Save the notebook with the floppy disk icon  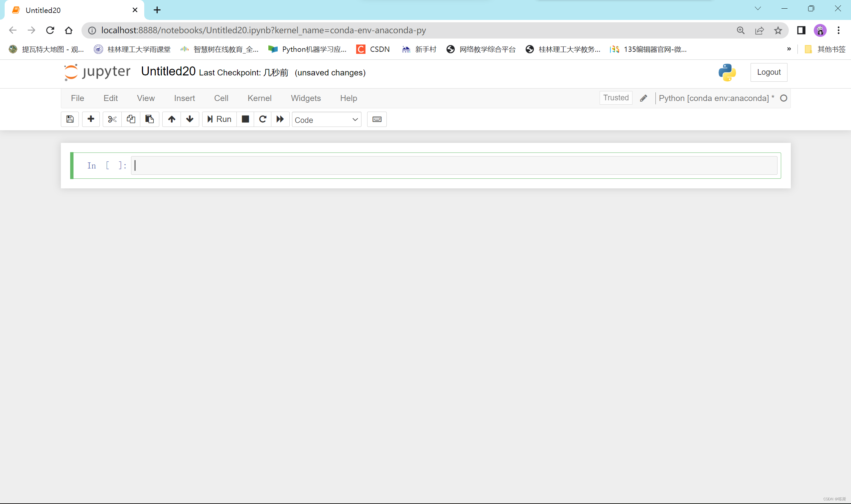(70, 119)
